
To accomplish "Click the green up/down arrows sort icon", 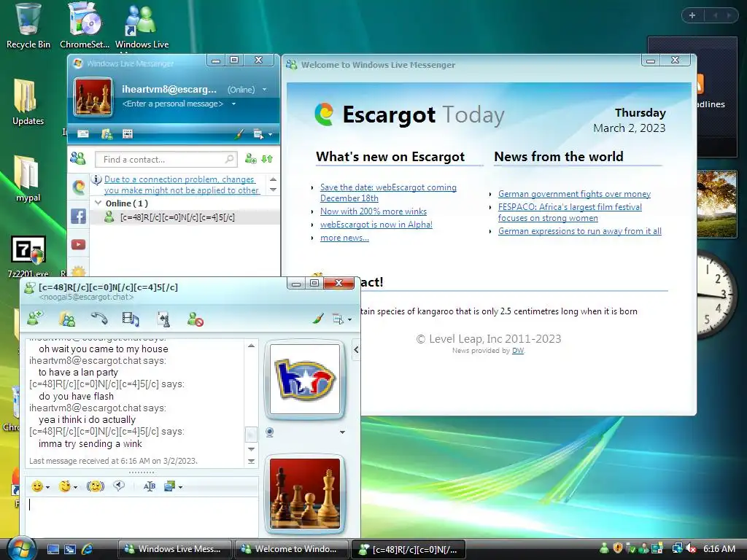I will click(267, 158).
